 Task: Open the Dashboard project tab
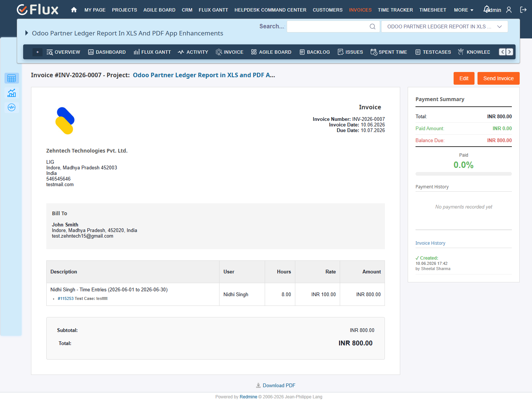107,52
